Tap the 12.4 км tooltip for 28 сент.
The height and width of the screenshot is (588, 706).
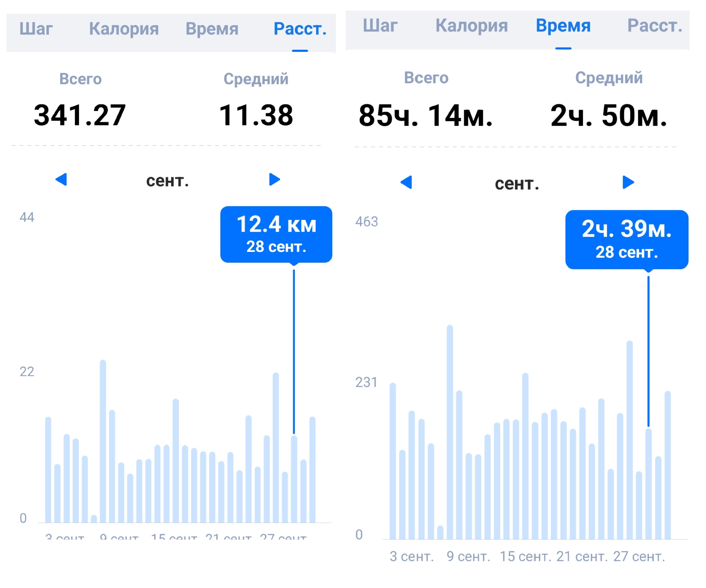point(276,234)
